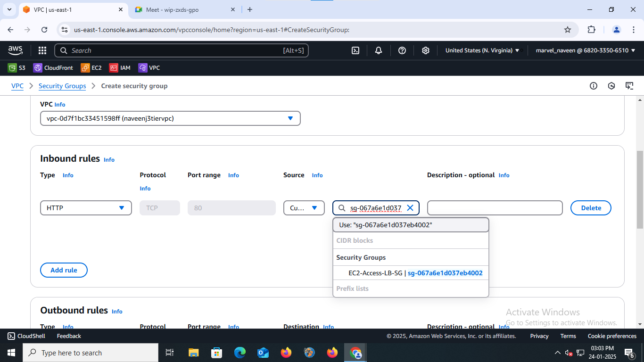Open the Windows Start menu
This screenshot has width=644, height=362.
(11, 353)
